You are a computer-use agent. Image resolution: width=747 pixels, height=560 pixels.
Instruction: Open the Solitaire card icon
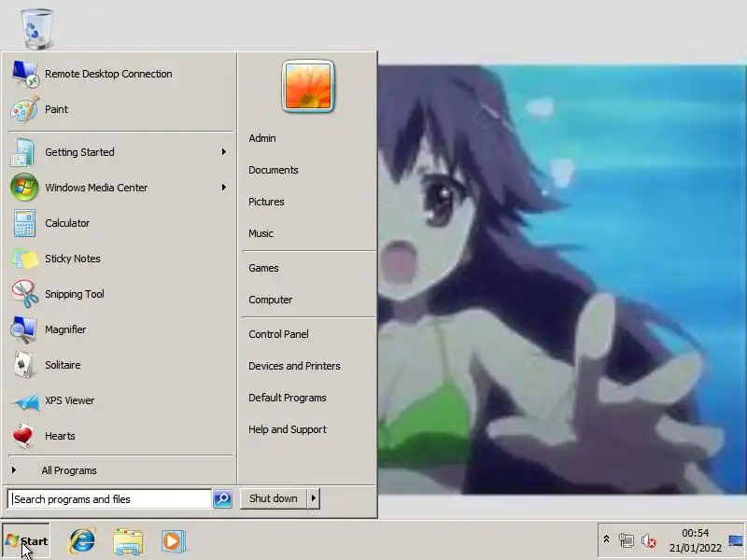coord(23,365)
